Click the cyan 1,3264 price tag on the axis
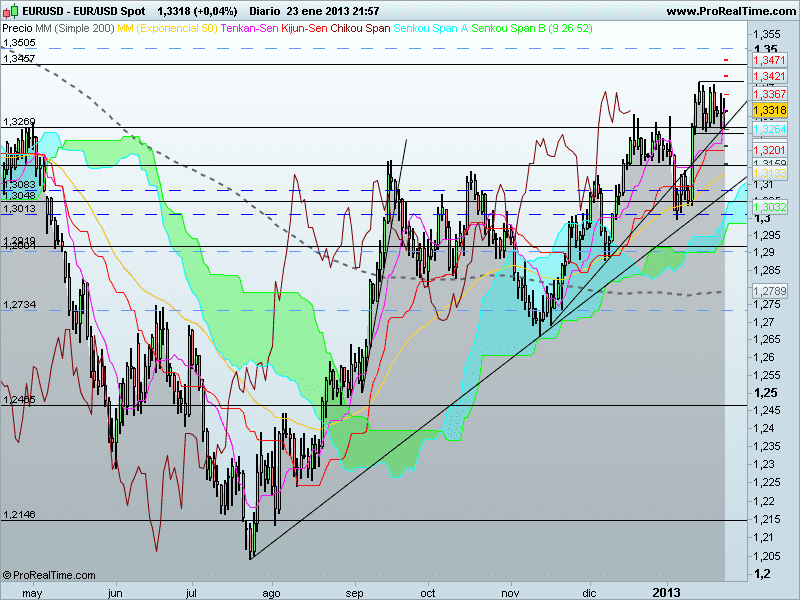The image size is (800, 600). point(769,129)
